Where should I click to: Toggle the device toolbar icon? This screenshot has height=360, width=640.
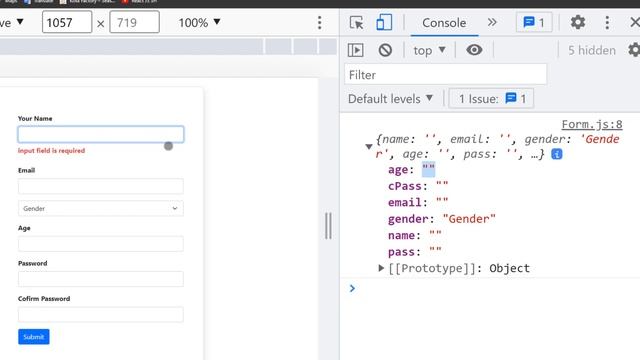(384, 22)
